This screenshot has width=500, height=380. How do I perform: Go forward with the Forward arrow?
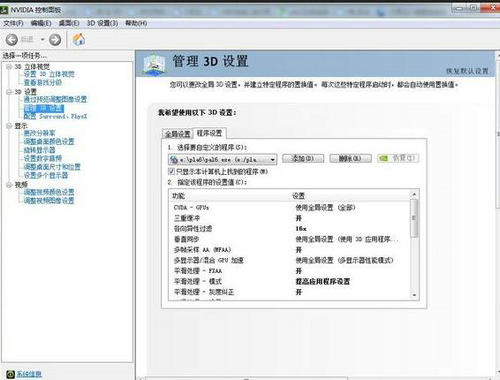click(55, 40)
